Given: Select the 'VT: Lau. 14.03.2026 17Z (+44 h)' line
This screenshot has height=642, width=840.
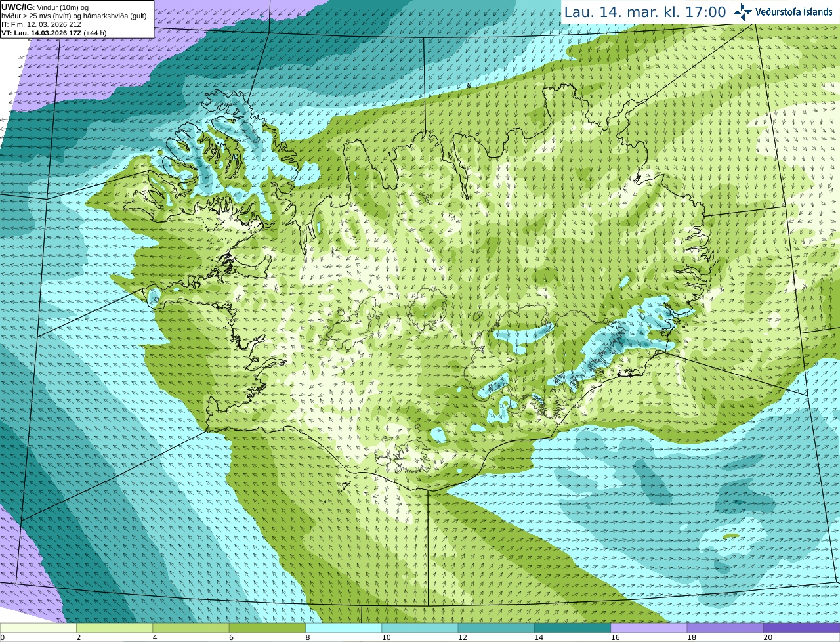Looking at the screenshot, I should pyautogui.click(x=54, y=33).
